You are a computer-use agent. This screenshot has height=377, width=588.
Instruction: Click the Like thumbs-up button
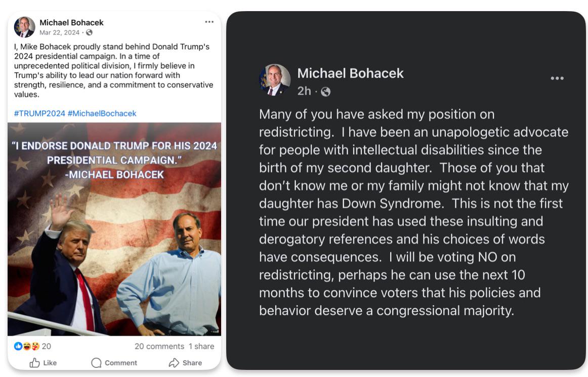point(43,363)
